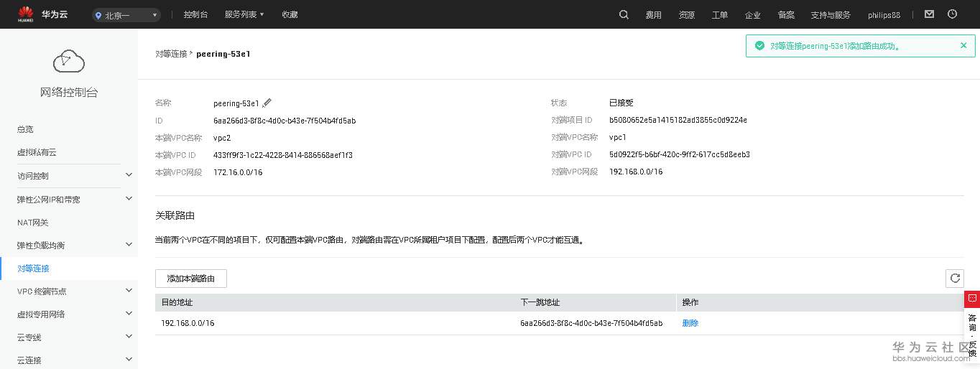The height and width of the screenshot is (369, 980).
Task: Open 费用 in the top menu
Action: coord(653,15)
